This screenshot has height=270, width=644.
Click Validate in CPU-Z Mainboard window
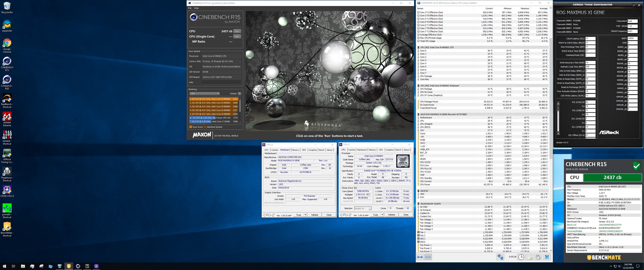pos(315,215)
